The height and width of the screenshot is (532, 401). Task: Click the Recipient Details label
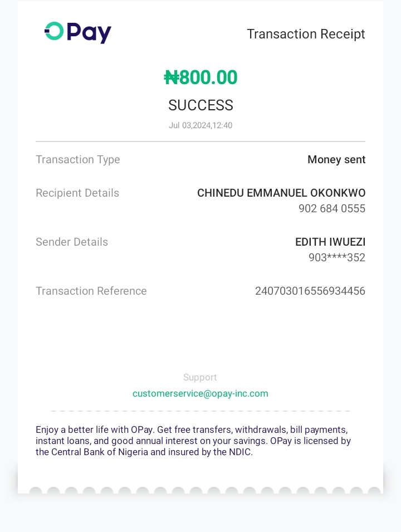click(x=77, y=193)
